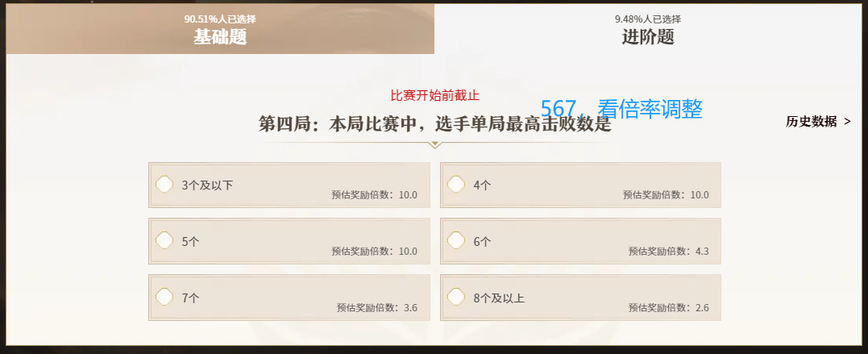Click the 3个及以下 option text

[x=207, y=185]
